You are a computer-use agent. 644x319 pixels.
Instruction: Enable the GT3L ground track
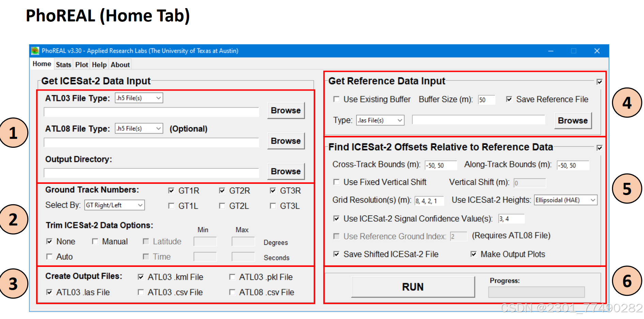tap(273, 206)
